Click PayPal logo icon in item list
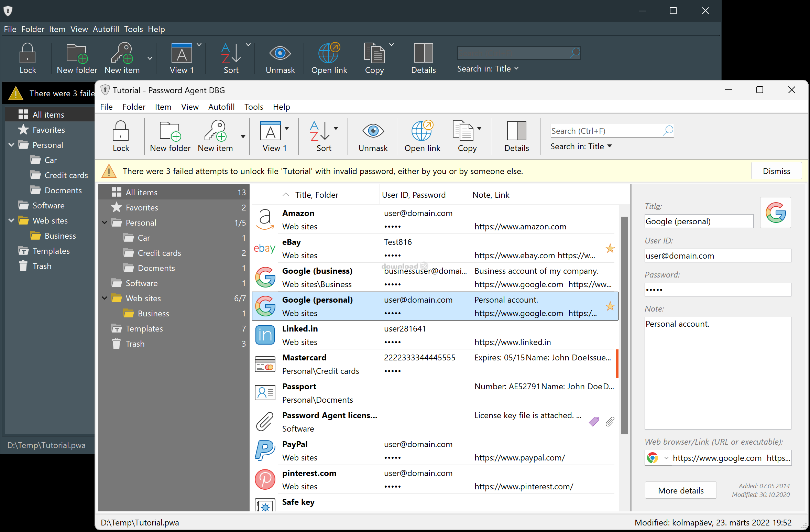Screen dimensions: 810x532 coord(265,450)
